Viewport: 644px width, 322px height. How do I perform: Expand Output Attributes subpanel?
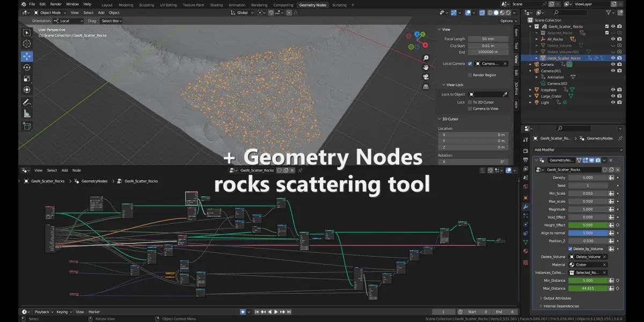(557, 298)
